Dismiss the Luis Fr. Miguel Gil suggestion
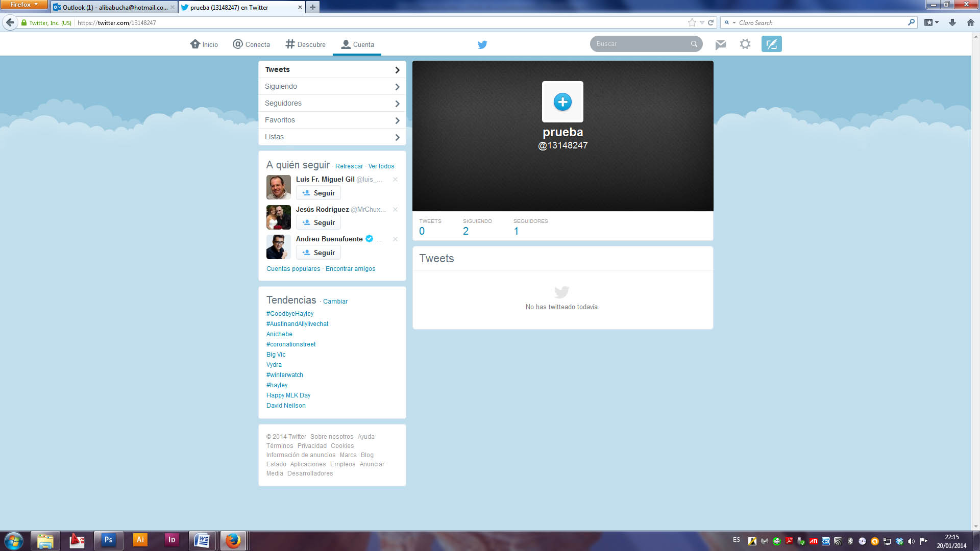The width and height of the screenshot is (980, 551). (x=395, y=180)
